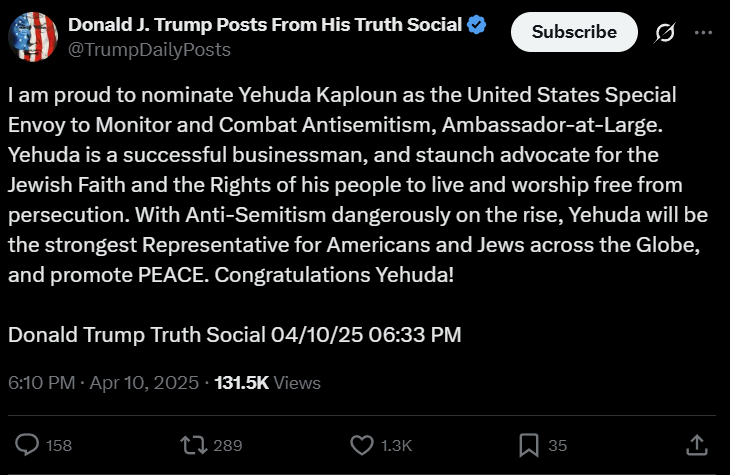Click the 35 bookmarks count

point(558,445)
